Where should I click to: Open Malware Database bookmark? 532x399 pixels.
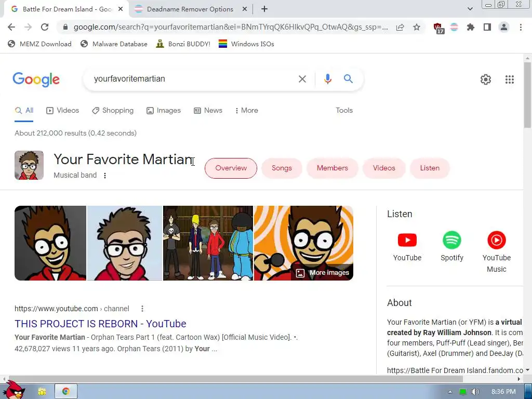pyautogui.click(x=114, y=44)
